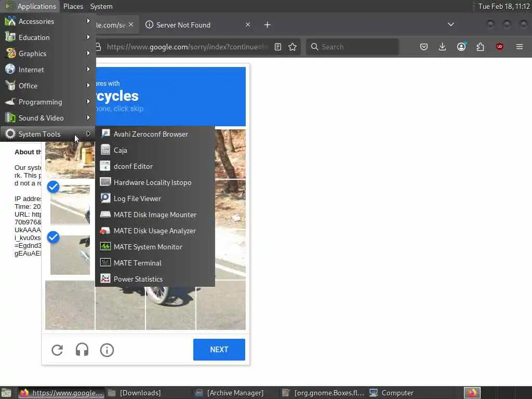Image resolution: width=532 pixels, height=399 pixels.
Task: Launch Caja file manager from menu
Action: [155, 150]
